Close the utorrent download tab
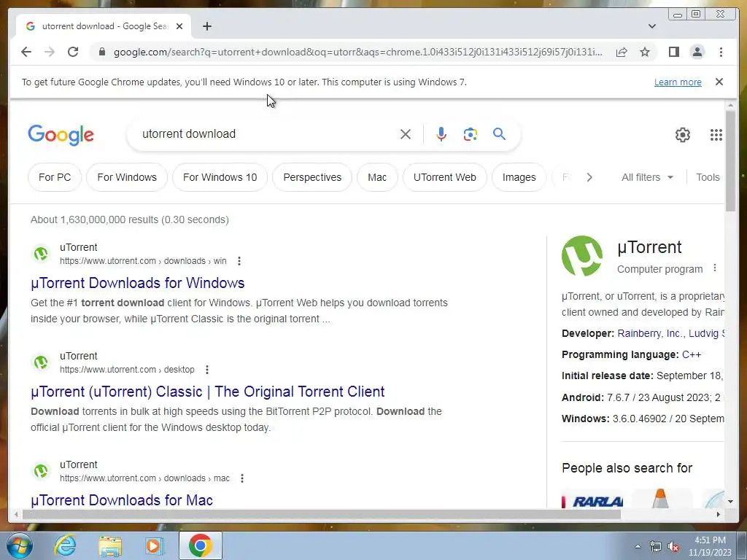 179,26
